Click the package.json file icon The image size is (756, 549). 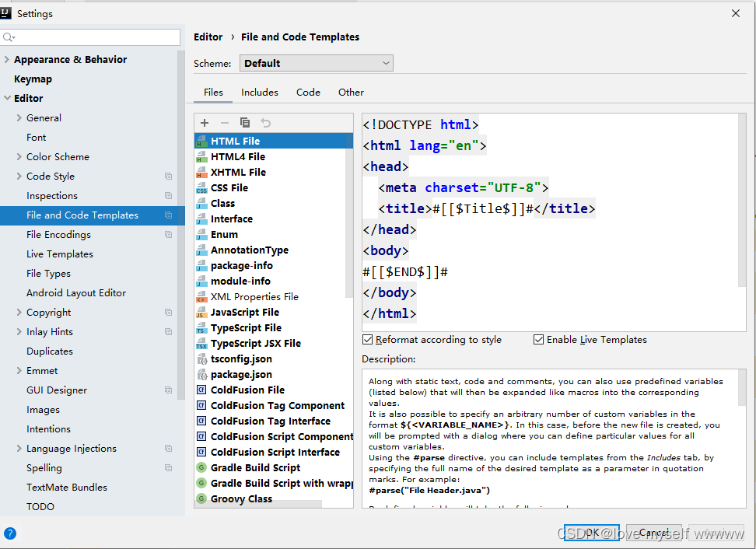point(202,375)
